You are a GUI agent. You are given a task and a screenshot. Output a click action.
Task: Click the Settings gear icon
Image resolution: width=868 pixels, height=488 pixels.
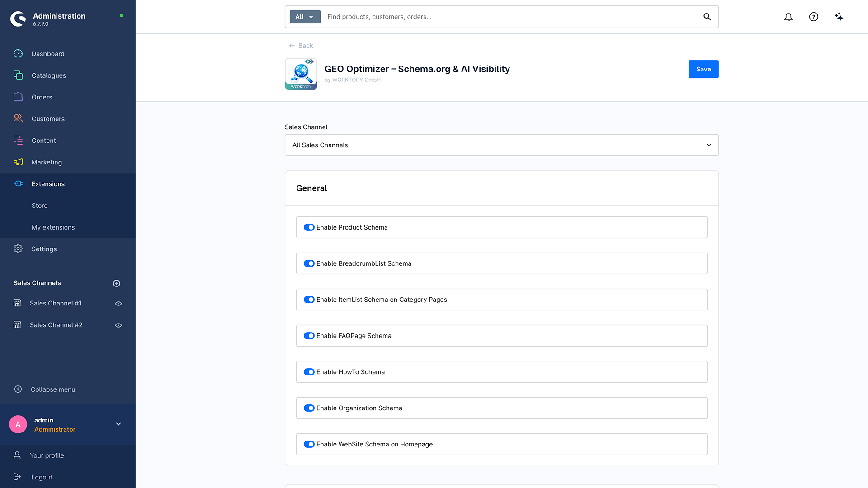point(18,249)
